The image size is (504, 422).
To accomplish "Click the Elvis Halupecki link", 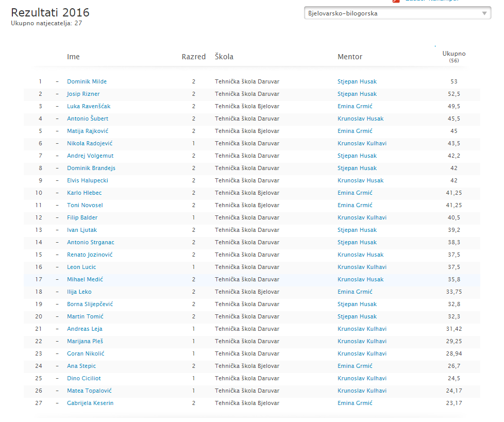I will pos(88,181).
